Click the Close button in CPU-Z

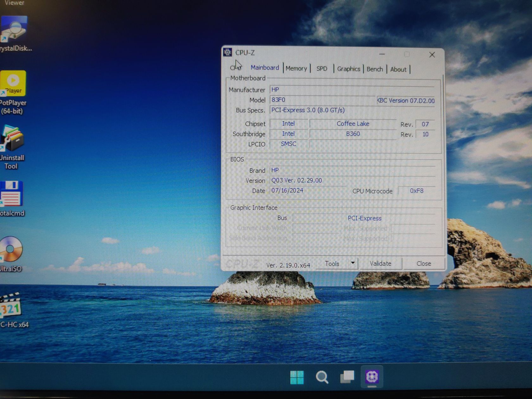click(x=423, y=263)
